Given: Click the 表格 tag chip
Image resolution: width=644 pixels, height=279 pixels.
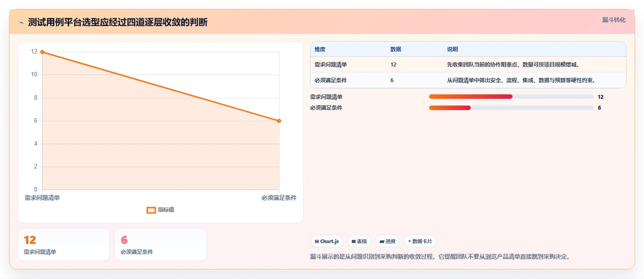Looking at the screenshot, I should 359,241.
